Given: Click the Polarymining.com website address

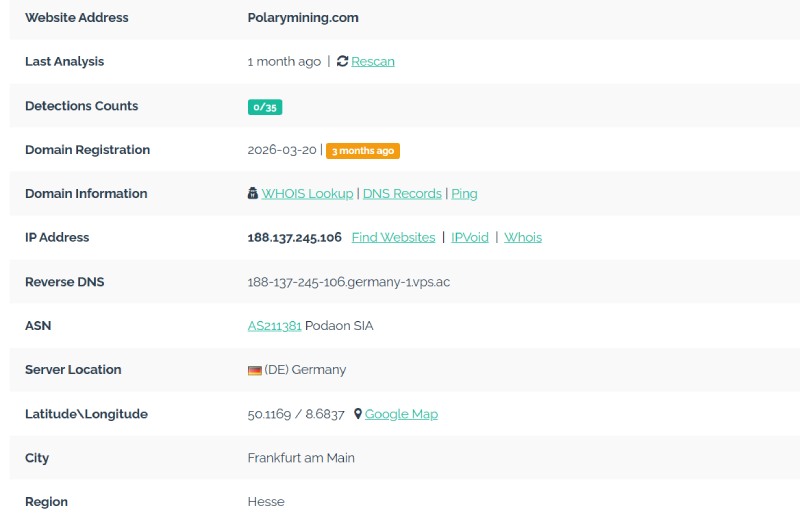Looking at the screenshot, I should point(303,18).
